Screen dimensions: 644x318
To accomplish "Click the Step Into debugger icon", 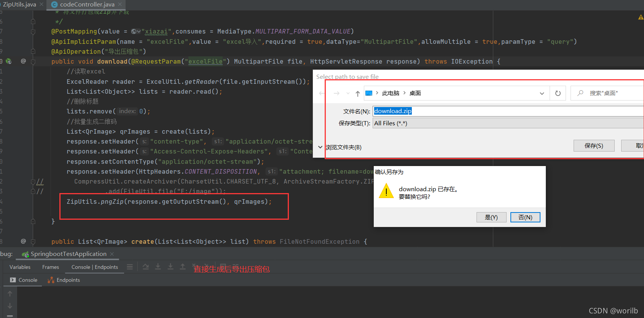I will [x=158, y=267].
